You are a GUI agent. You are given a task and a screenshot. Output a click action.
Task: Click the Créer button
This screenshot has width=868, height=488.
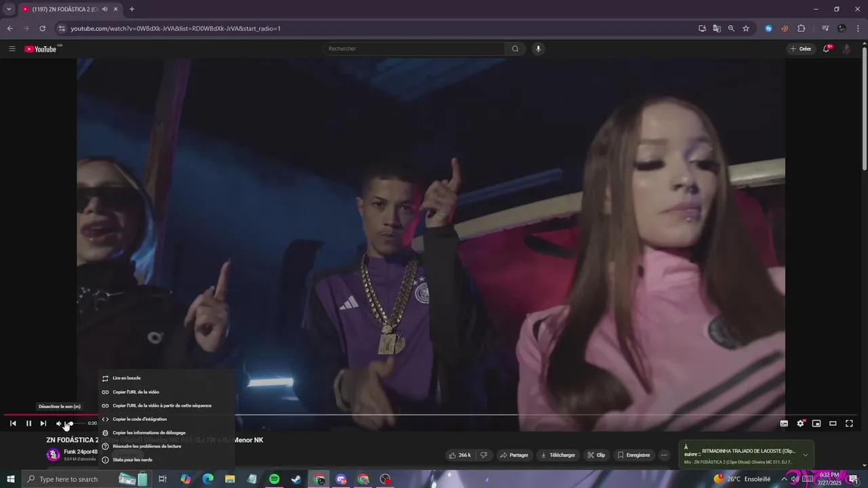[x=800, y=49]
